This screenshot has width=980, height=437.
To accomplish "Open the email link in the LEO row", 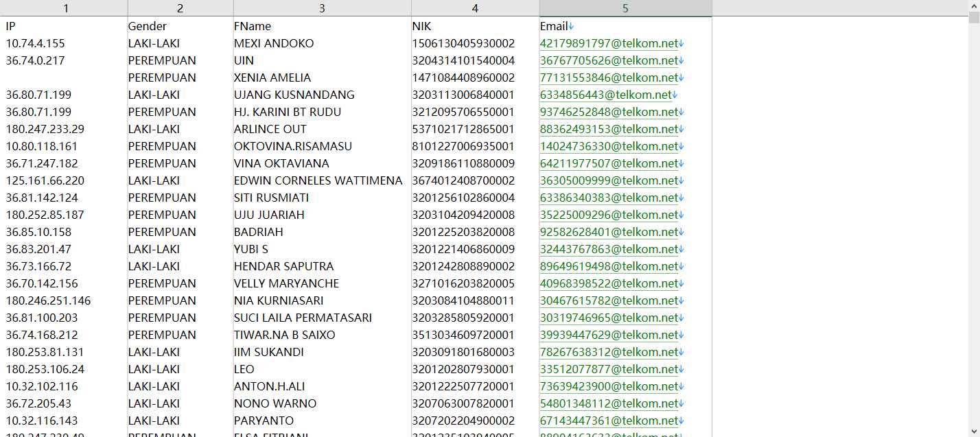I will [609, 369].
